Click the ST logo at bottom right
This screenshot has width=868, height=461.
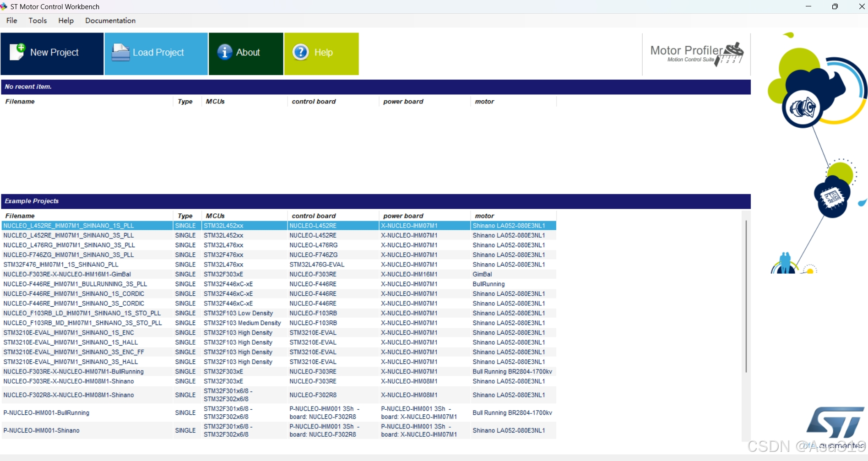point(835,422)
